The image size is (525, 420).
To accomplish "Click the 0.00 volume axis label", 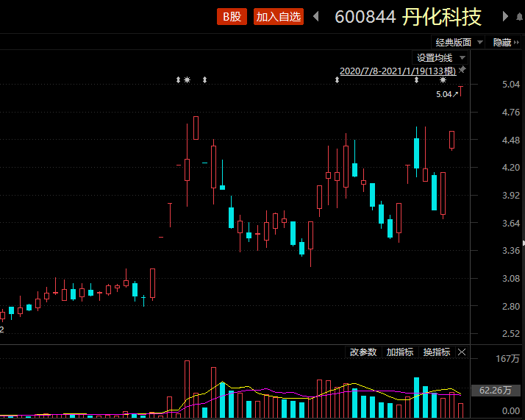I will pyautogui.click(x=511, y=411).
